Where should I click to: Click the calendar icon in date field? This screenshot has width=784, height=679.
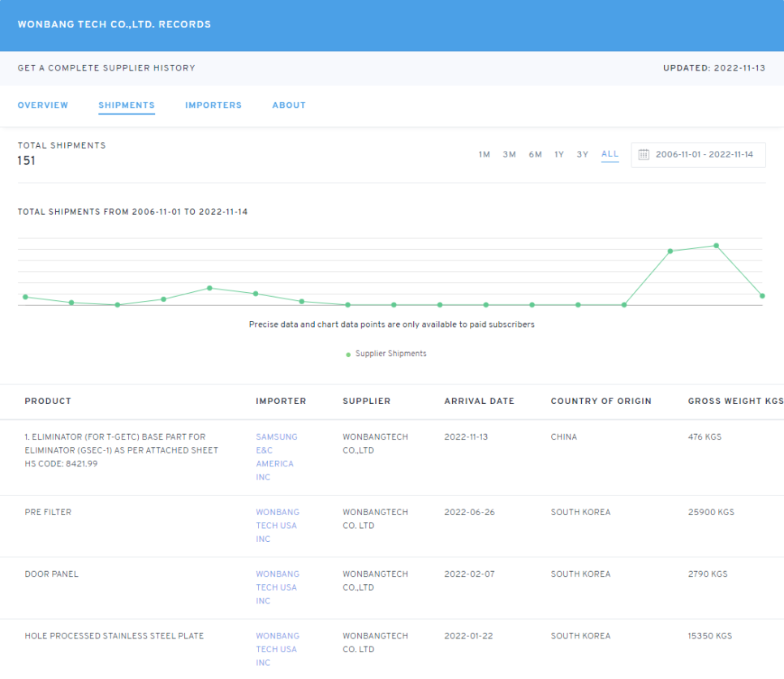coord(644,154)
